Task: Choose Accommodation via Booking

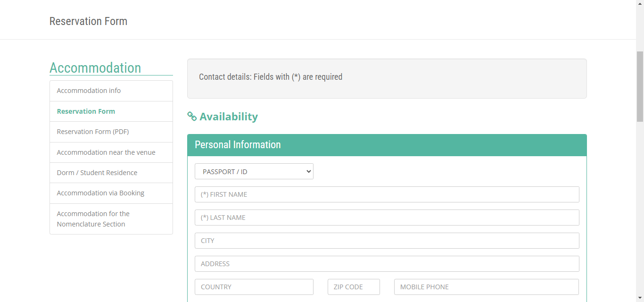Action: pyautogui.click(x=100, y=193)
